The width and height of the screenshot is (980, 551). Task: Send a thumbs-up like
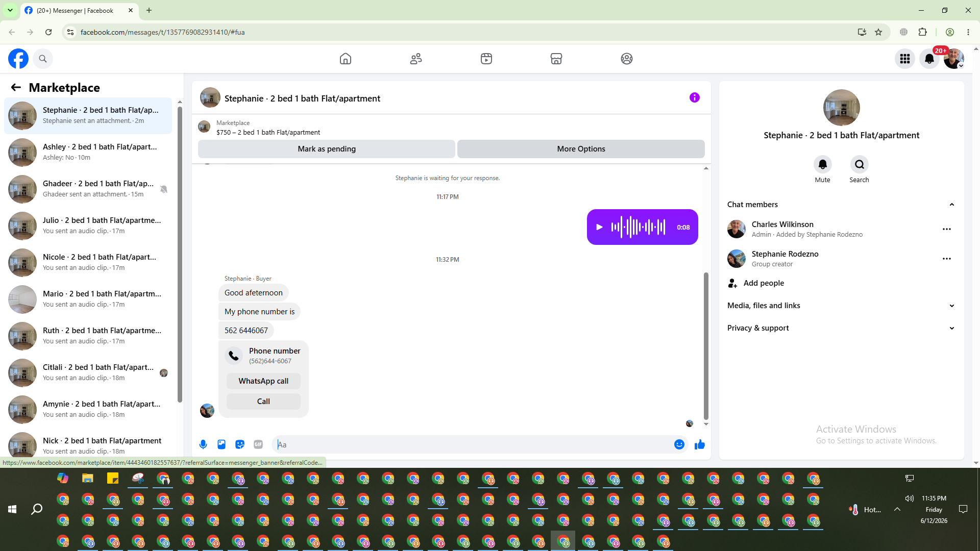click(x=700, y=444)
